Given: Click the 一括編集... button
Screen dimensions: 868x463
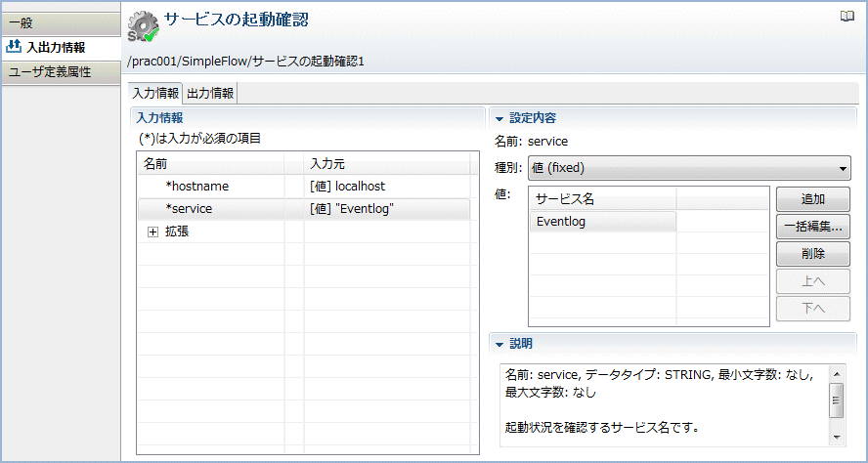Looking at the screenshot, I should [x=812, y=227].
